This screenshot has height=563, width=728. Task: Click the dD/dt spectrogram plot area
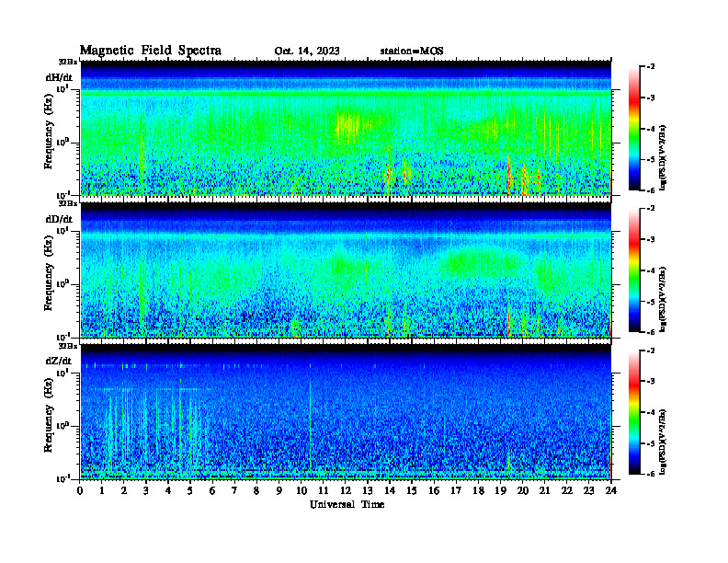[346, 270]
